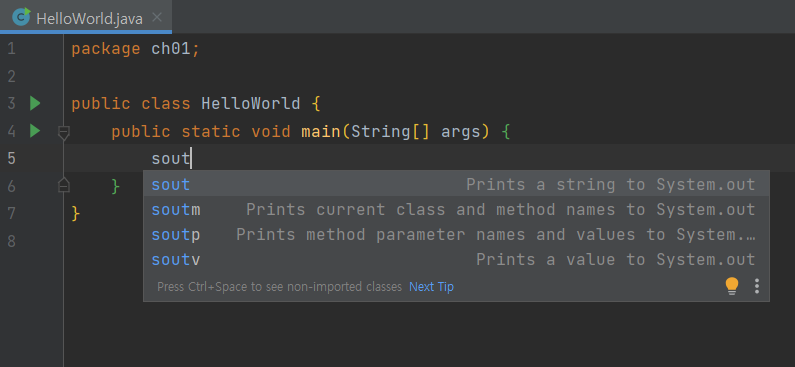Screen dimensions: 795x367
Task: Click the lightbulb icon in the completion popup
Action: (x=732, y=286)
